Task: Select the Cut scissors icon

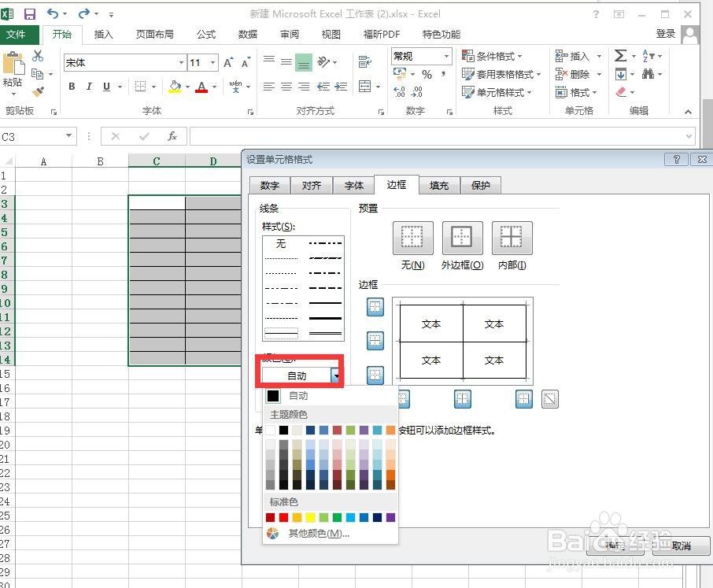Action: click(38, 56)
